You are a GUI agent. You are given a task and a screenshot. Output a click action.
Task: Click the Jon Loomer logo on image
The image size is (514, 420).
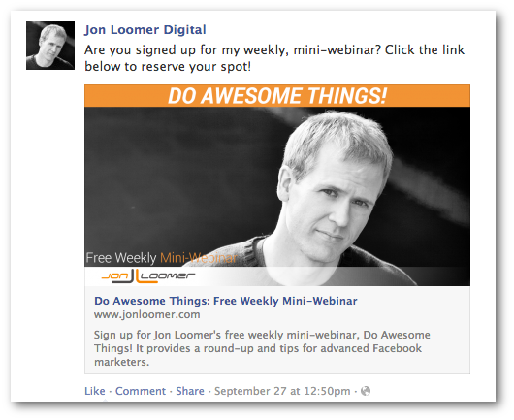[x=148, y=275]
